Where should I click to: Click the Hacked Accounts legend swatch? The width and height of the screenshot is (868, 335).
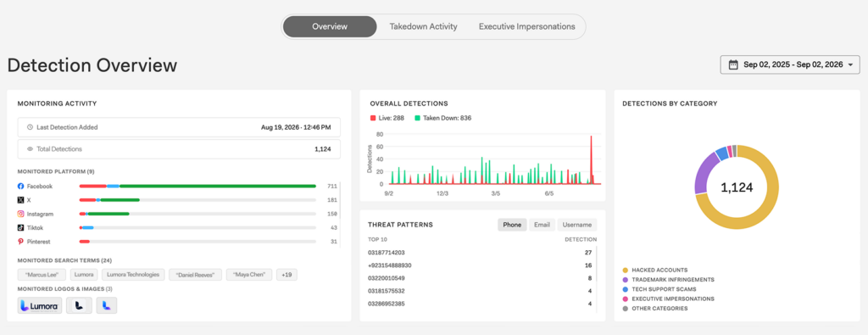(626, 271)
